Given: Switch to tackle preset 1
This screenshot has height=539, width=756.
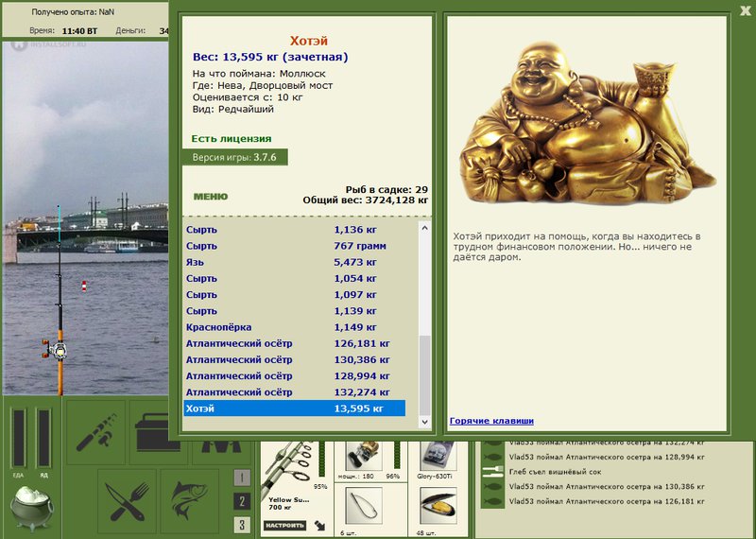Looking at the screenshot, I should [242, 478].
